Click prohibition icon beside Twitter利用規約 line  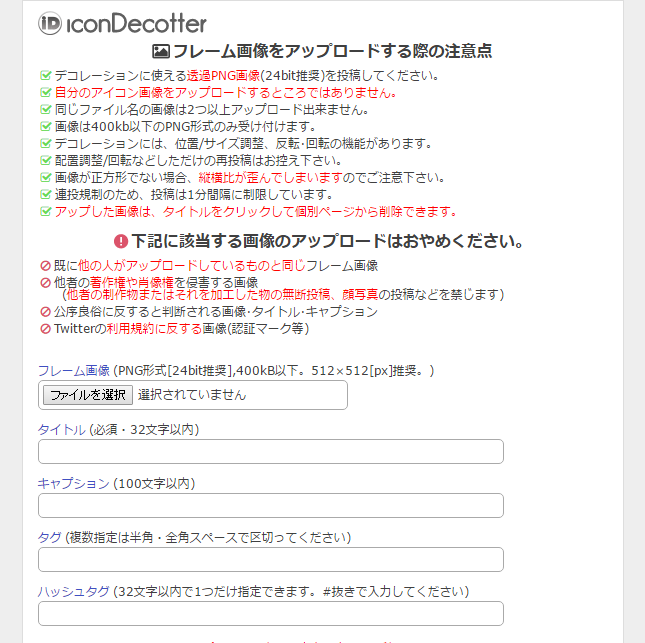pyautogui.click(x=45, y=328)
